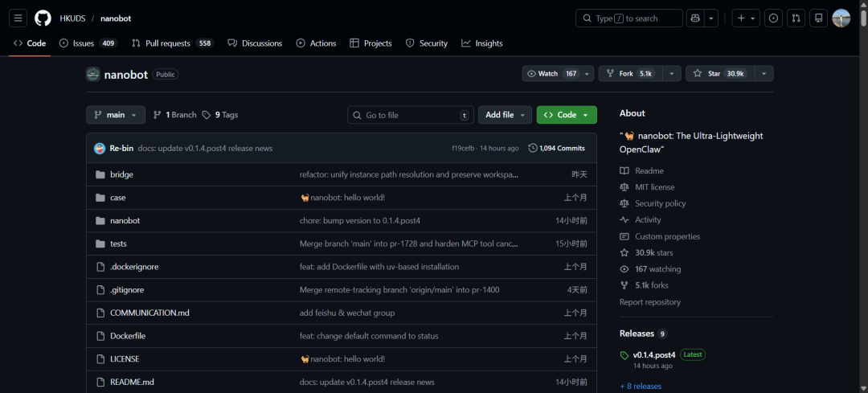The image size is (868, 393).
Task: Click the user profile avatar
Action: pyautogui.click(x=841, y=18)
